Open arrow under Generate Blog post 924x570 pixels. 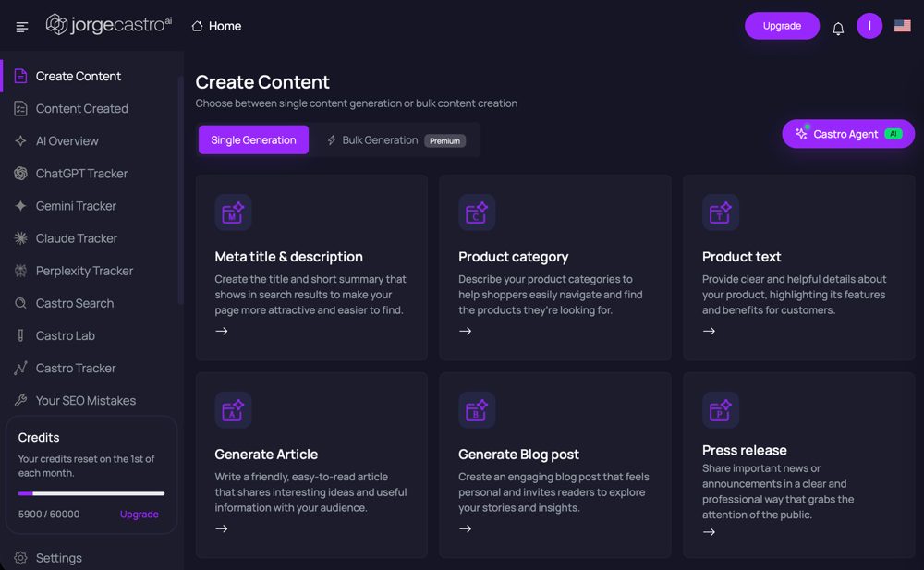tap(465, 528)
